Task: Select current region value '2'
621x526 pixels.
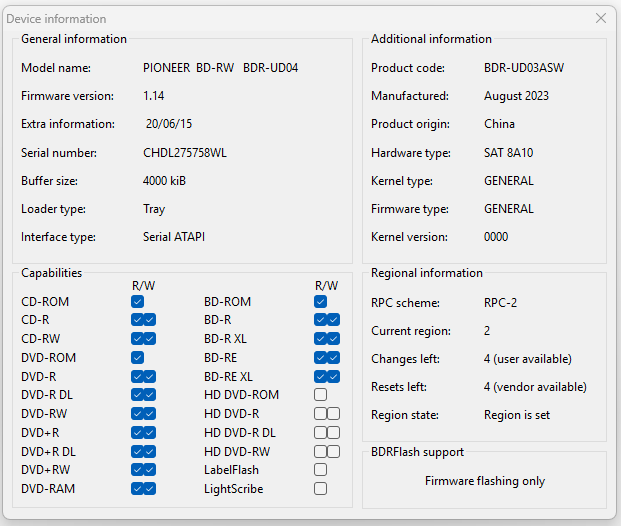Action: (487, 331)
